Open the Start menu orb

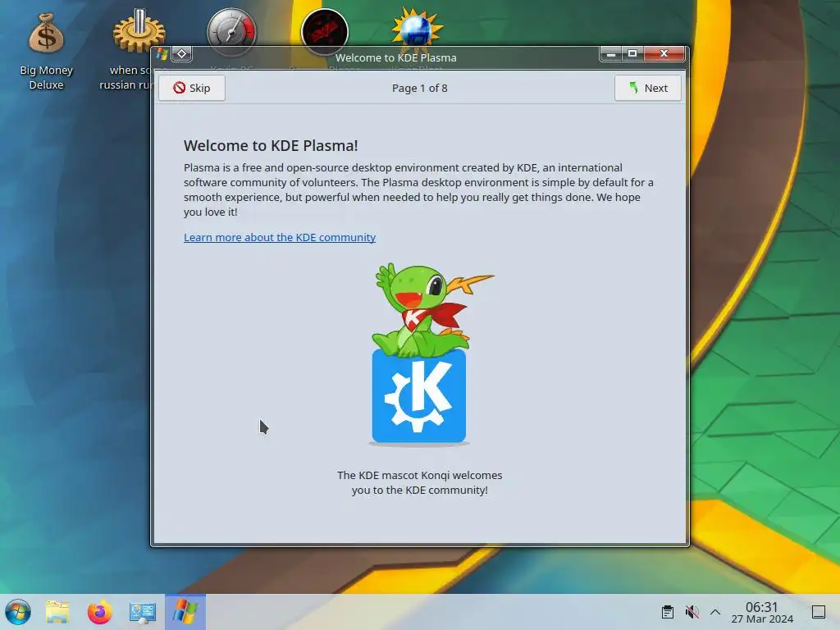pos(18,612)
